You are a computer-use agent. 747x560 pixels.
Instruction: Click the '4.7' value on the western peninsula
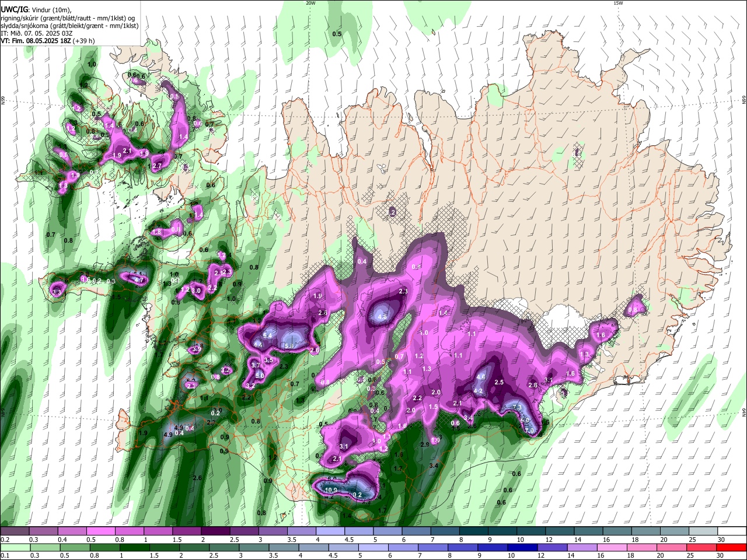point(139,280)
